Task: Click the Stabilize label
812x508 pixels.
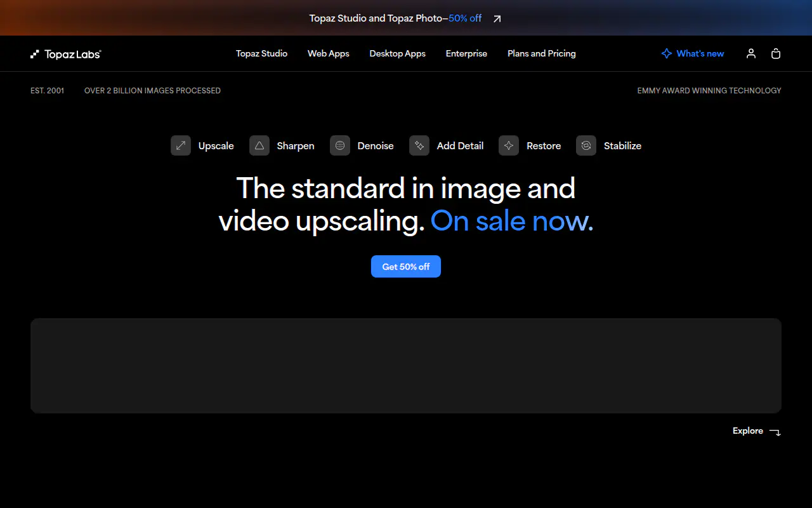Action: click(622, 146)
